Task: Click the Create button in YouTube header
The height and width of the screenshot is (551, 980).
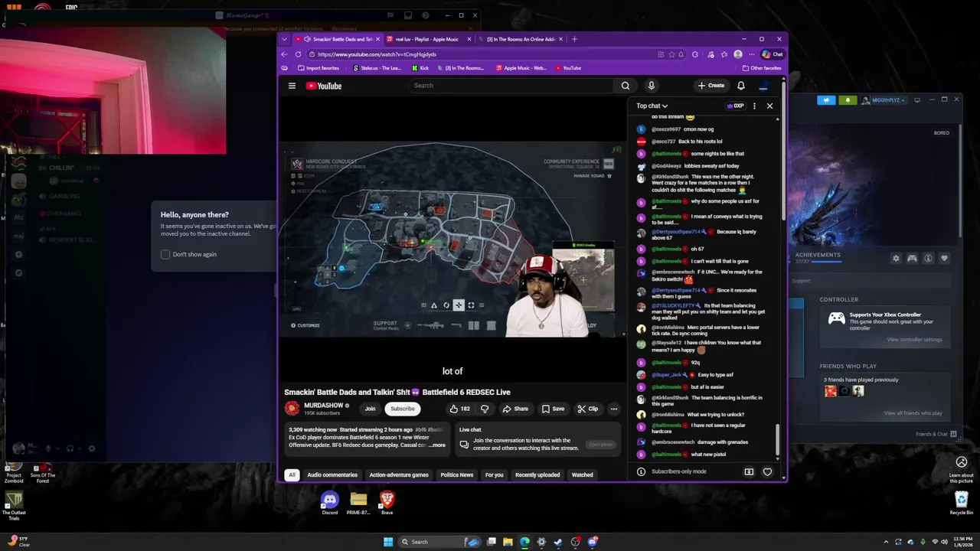Action: 710,86
